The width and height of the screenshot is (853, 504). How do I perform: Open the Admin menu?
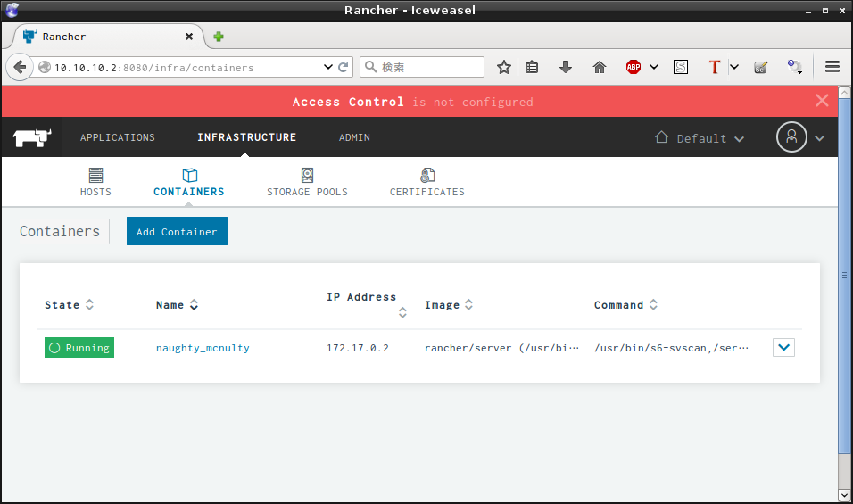click(x=355, y=137)
